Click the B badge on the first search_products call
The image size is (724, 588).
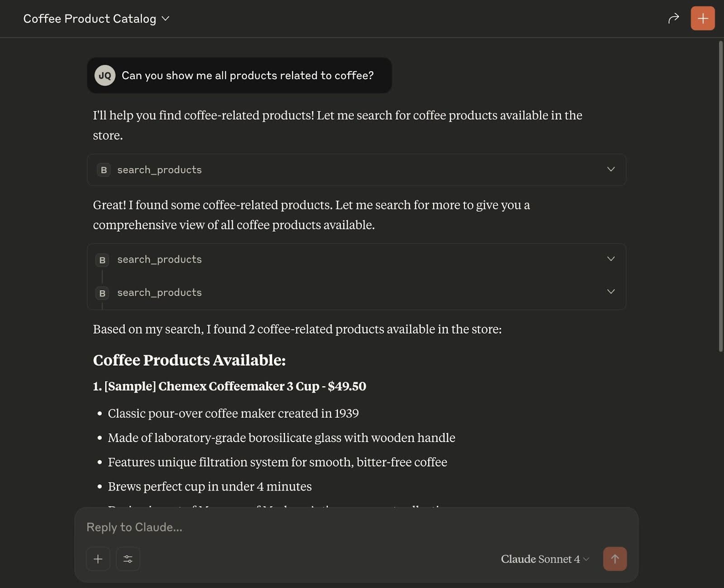[x=103, y=170]
